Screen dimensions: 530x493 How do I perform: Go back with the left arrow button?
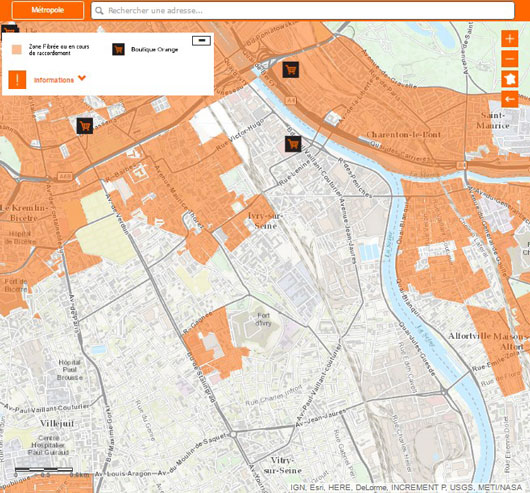tap(509, 99)
